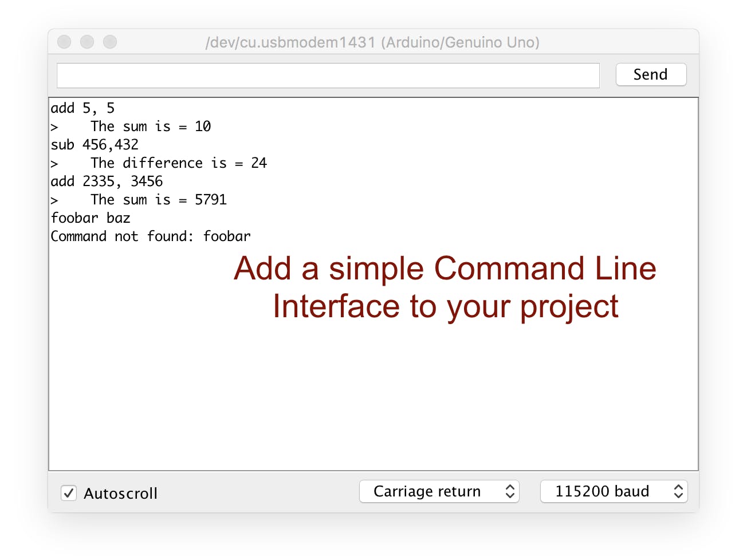Image resolution: width=747 pixels, height=560 pixels.
Task: Click the chevron on the line-ending dropdown
Action: [509, 491]
